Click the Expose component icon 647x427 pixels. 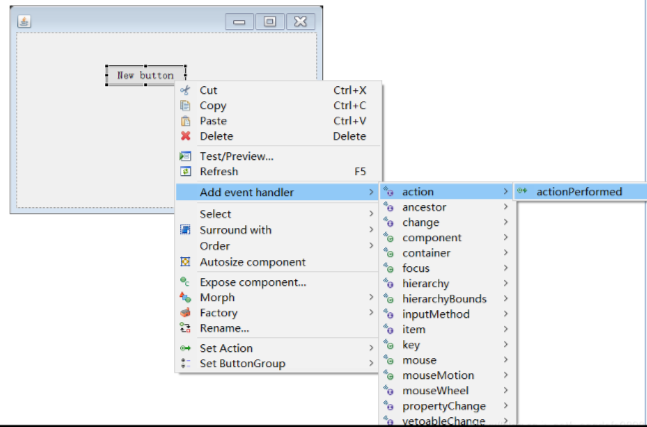pos(185,282)
